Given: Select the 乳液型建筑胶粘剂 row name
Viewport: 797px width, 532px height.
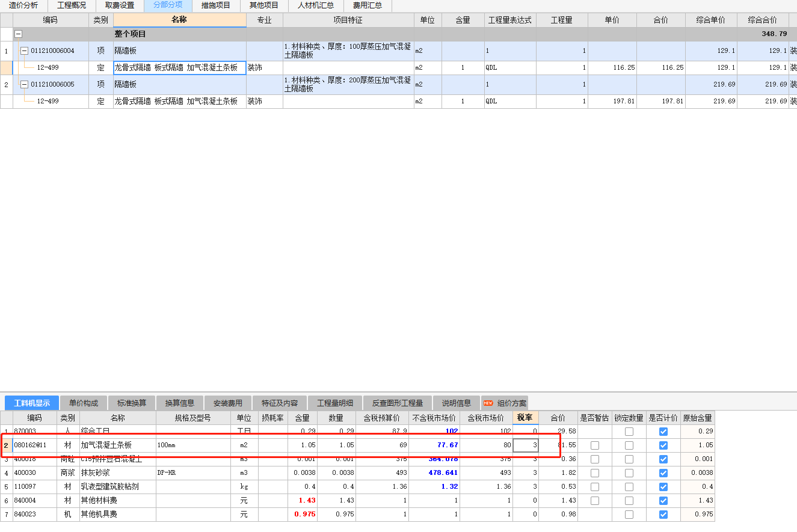Looking at the screenshot, I should coord(118,487).
